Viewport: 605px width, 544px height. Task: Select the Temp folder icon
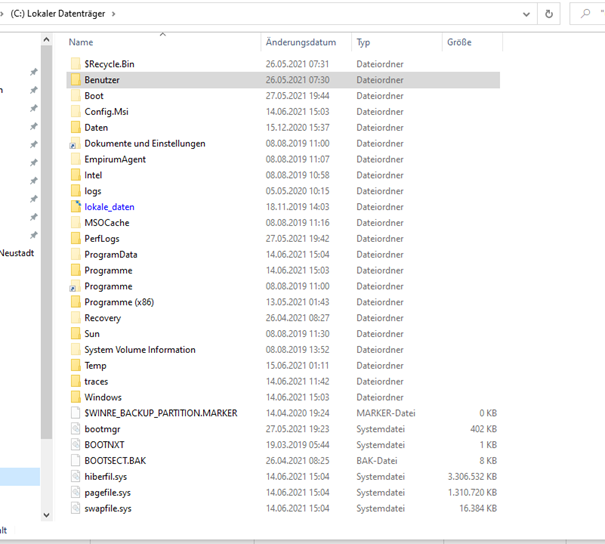click(76, 365)
